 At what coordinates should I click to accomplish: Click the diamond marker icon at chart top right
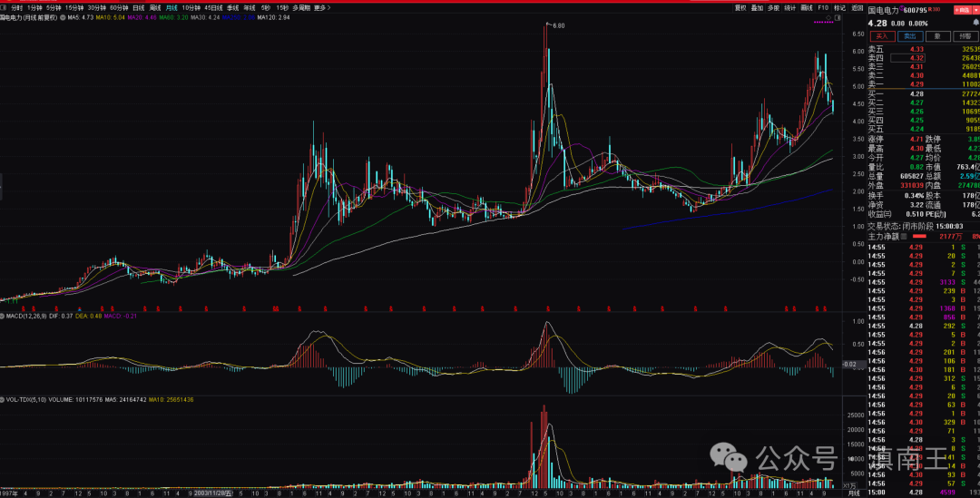(828, 17)
